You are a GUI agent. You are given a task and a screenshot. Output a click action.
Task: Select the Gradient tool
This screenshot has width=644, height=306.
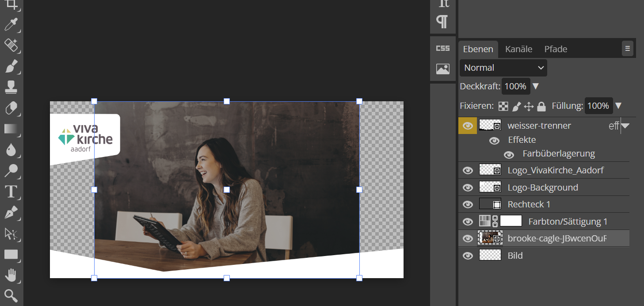11,129
